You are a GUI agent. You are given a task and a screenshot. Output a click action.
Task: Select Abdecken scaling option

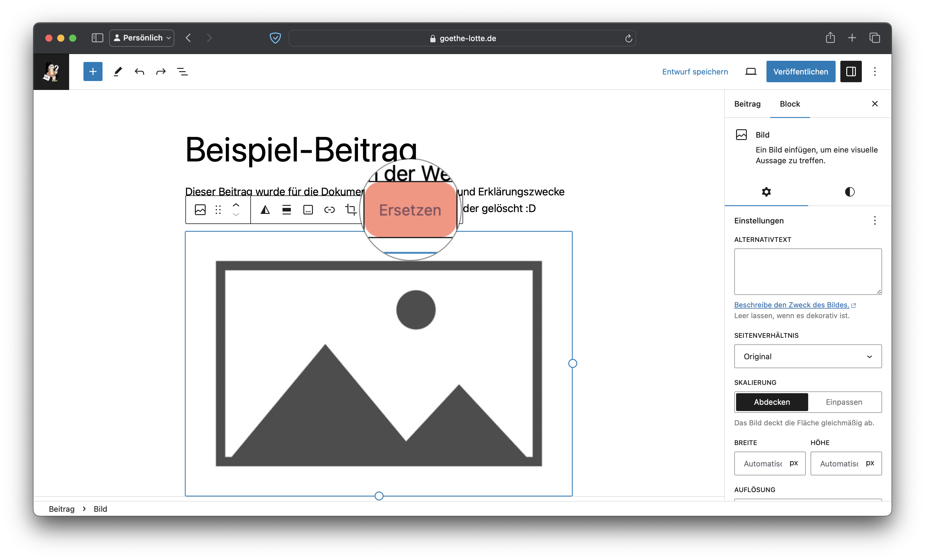(x=772, y=402)
